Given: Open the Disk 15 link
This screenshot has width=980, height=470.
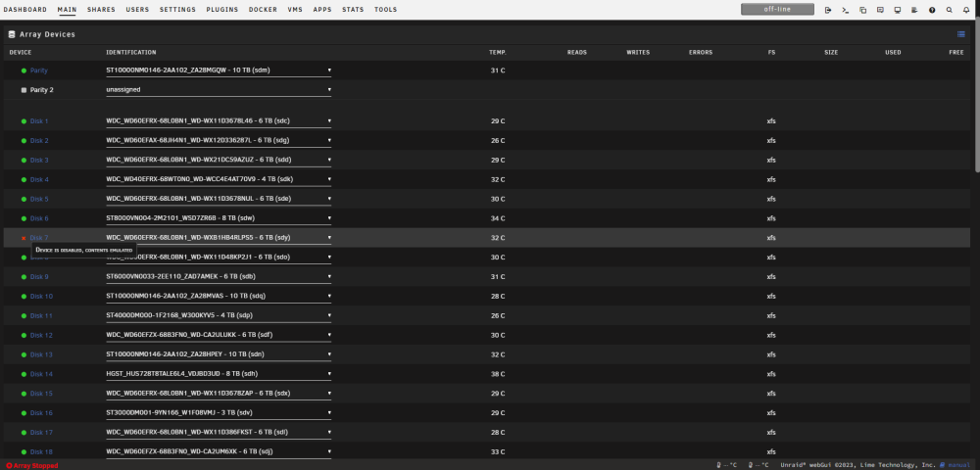Looking at the screenshot, I should (x=41, y=394).
